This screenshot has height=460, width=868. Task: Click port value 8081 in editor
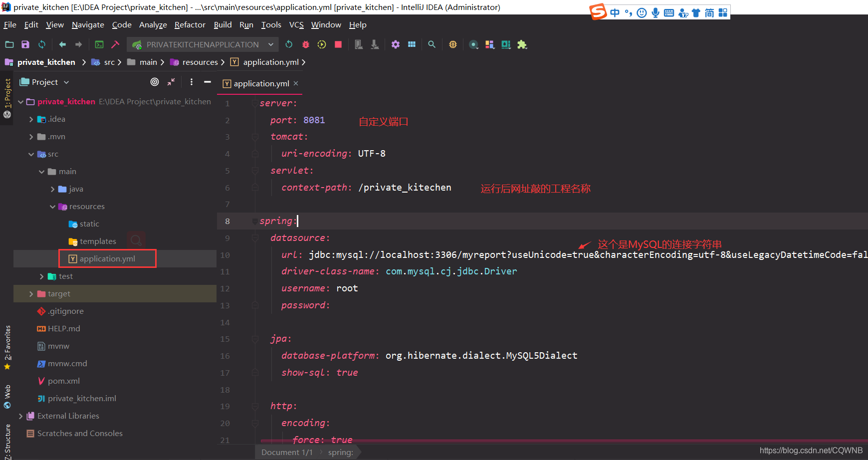pos(314,120)
